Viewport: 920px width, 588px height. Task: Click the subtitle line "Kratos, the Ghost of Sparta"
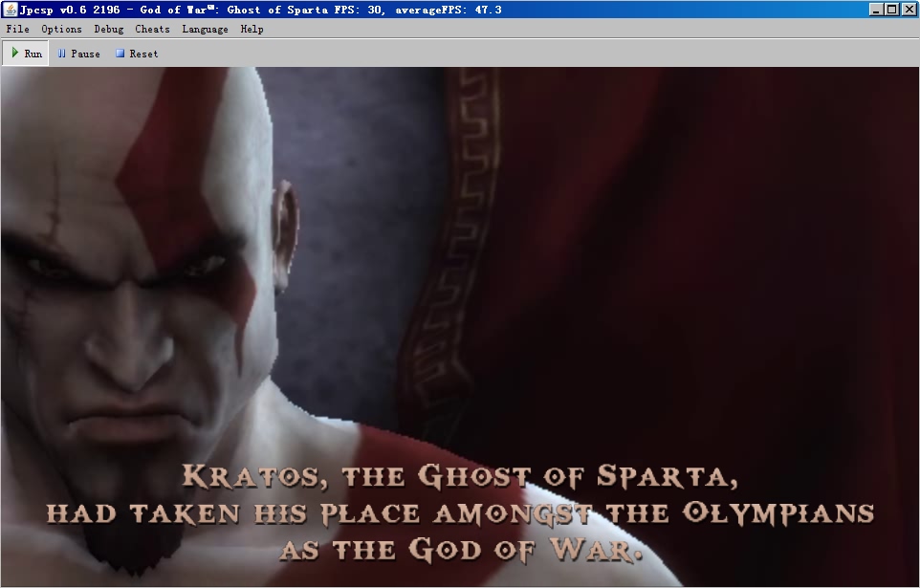pos(459,476)
